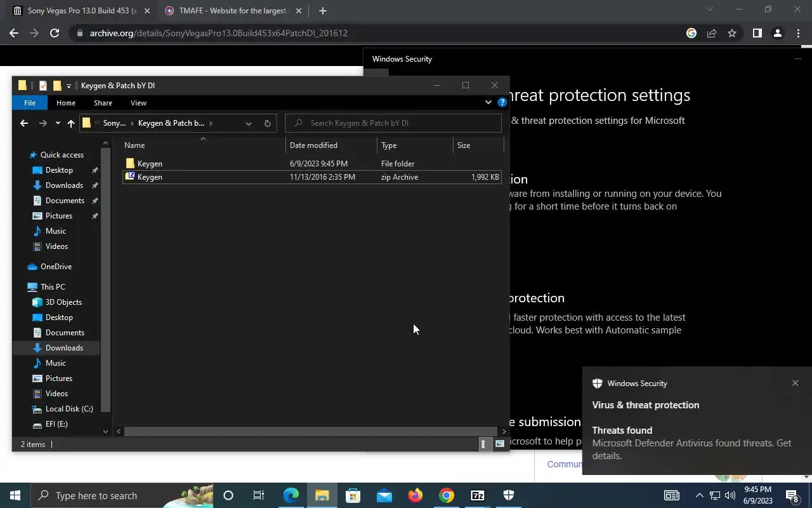Screen dimensions: 812x508
Task: Open the Home ribbon tab
Action: 65,103
